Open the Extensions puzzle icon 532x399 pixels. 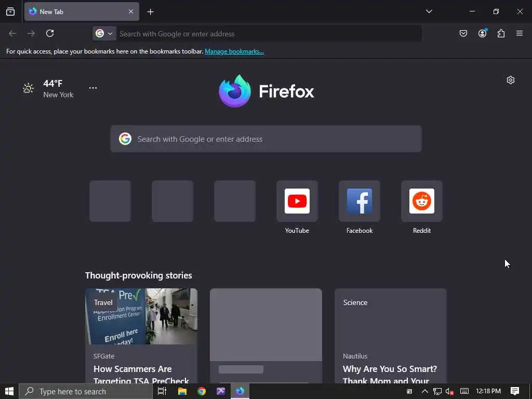(x=501, y=33)
